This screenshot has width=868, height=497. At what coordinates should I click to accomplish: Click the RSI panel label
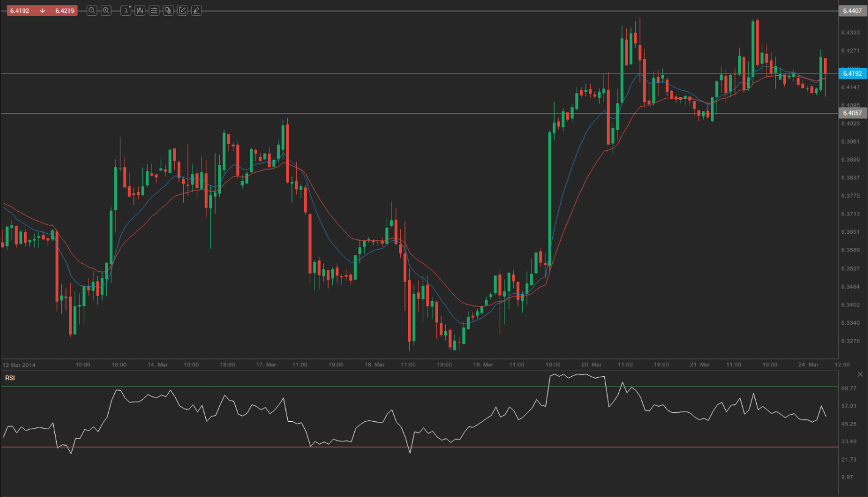[10, 378]
